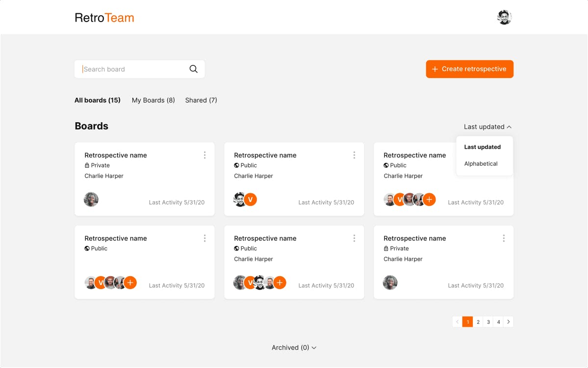Go to page 3 in pagination

pos(488,322)
